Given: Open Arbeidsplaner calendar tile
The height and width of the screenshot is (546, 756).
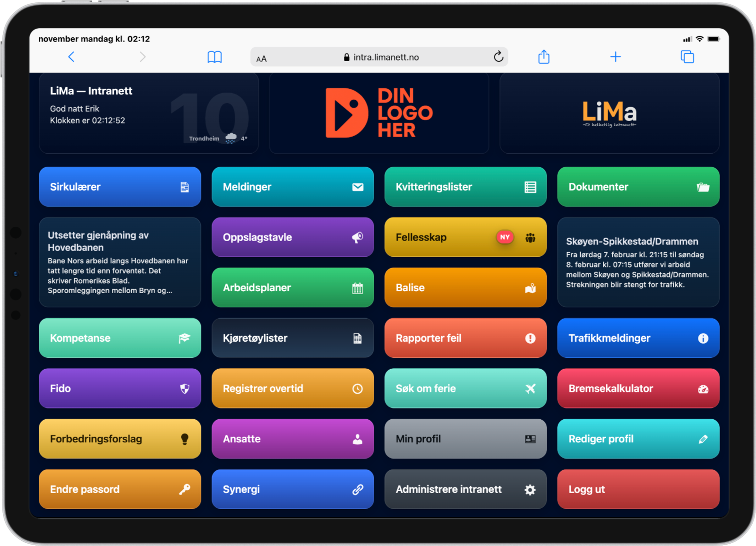Looking at the screenshot, I should click(292, 287).
